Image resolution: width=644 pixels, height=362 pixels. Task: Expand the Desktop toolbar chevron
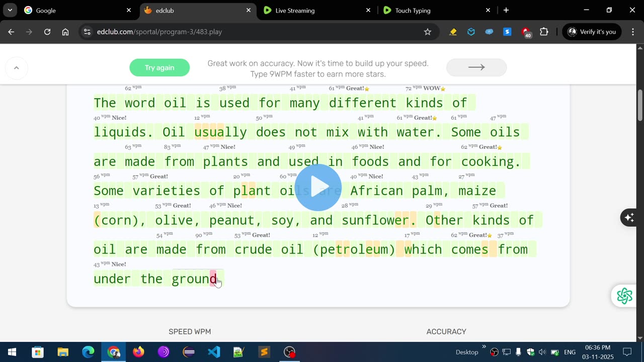tap(484, 346)
